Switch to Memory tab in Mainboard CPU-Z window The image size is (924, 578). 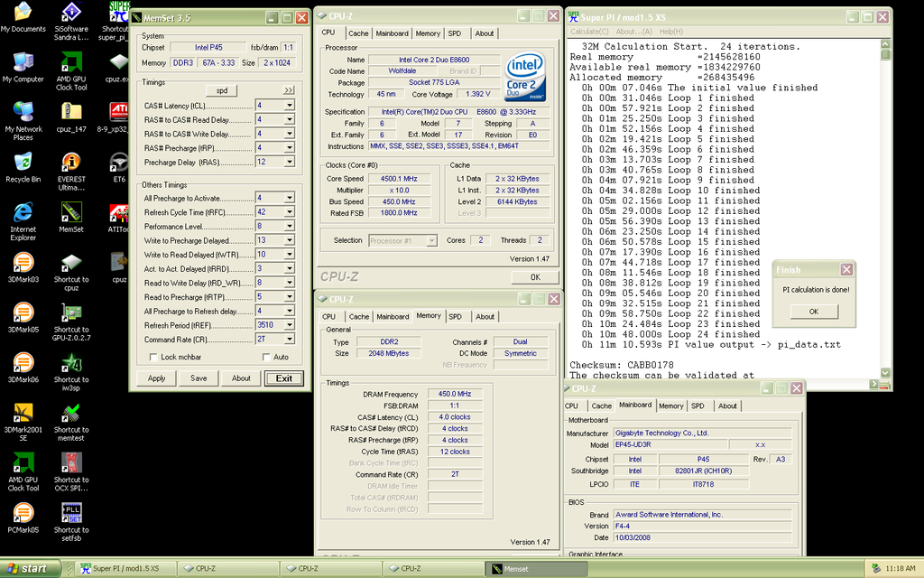(x=670, y=406)
